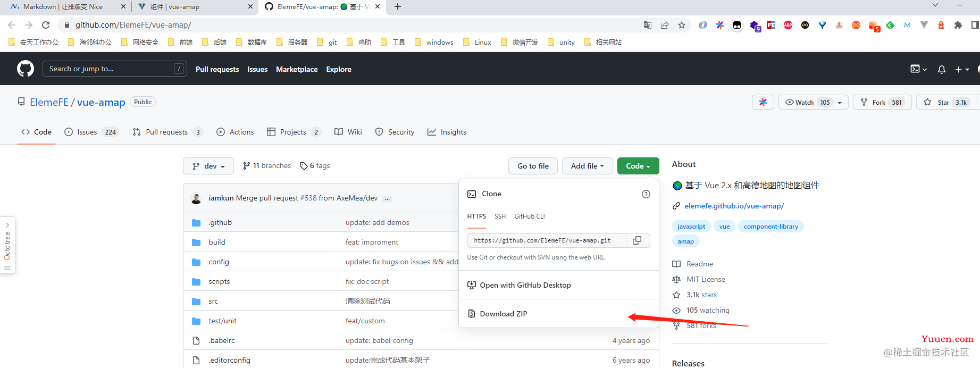
Task: Click the browser address bar
Action: (351, 25)
